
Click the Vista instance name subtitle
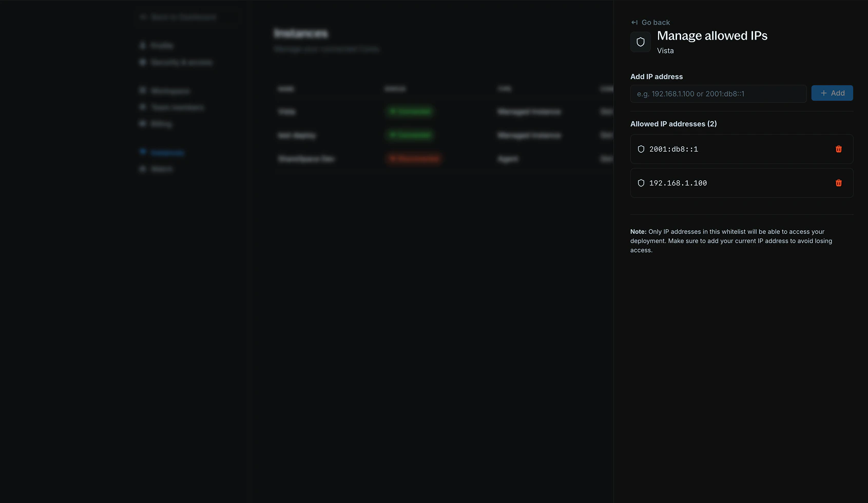pos(665,51)
